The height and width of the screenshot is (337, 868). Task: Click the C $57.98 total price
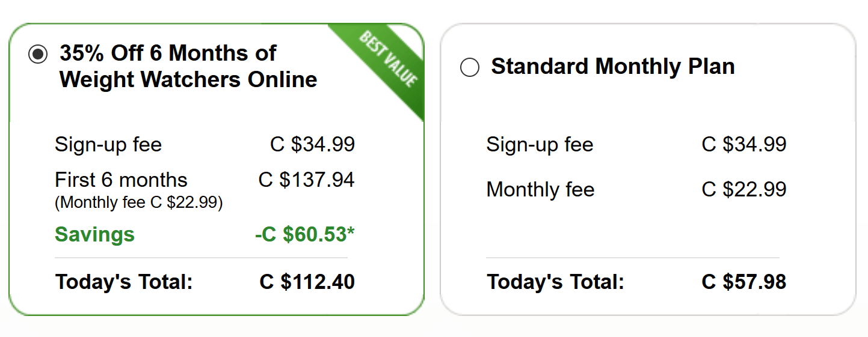click(743, 282)
